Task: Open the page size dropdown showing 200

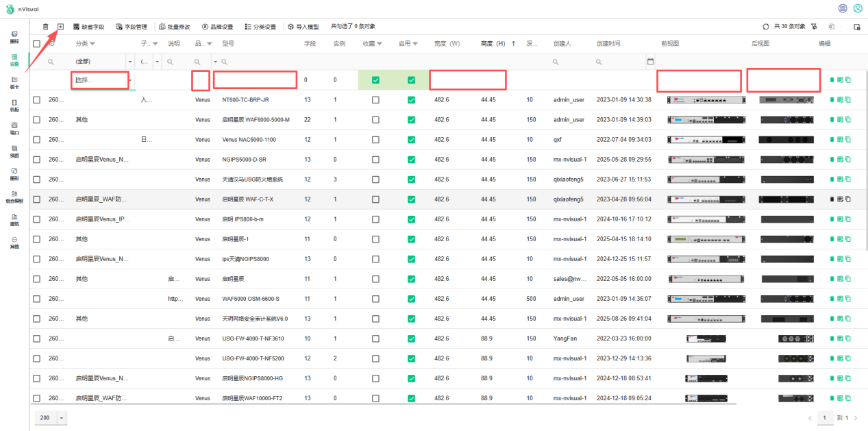Action: (x=62, y=418)
